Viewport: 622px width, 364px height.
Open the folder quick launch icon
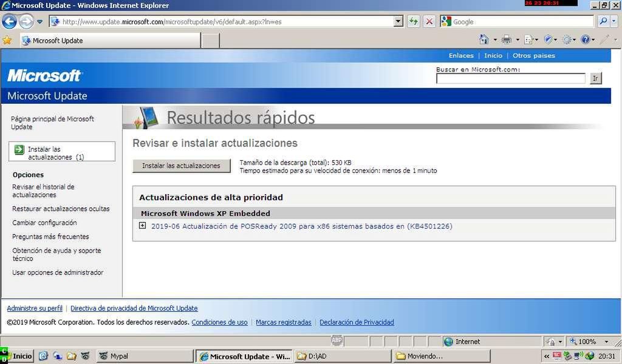pyautogui.click(x=72, y=356)
